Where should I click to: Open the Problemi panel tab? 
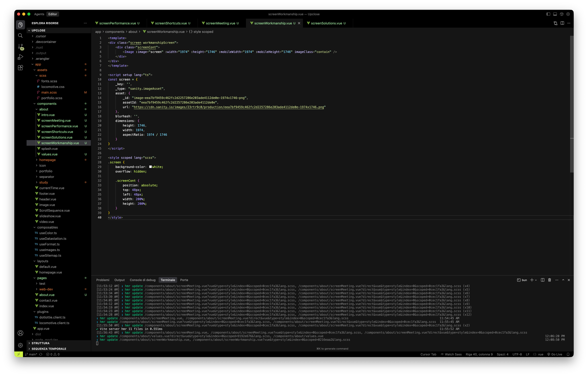click(x=103, y=280)
